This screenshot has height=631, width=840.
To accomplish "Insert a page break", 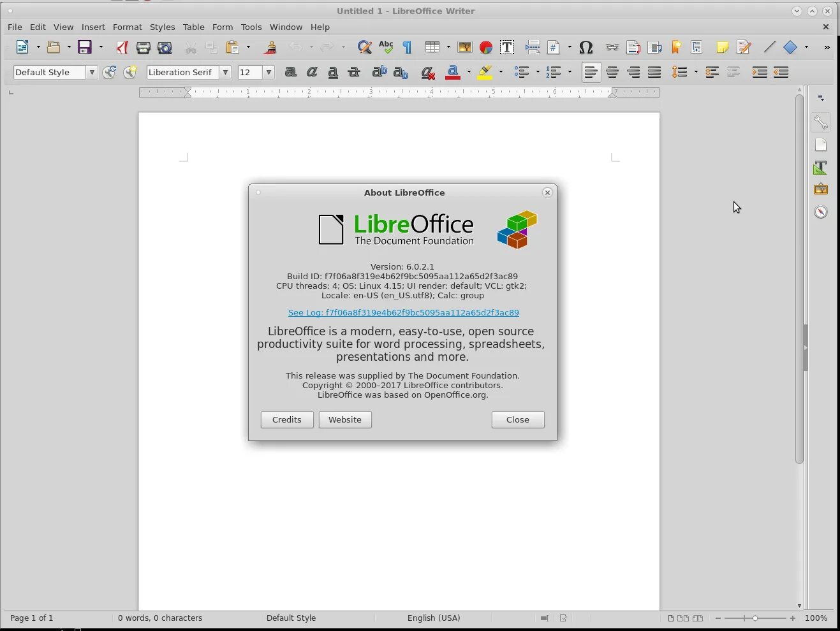I will point(533,47).
